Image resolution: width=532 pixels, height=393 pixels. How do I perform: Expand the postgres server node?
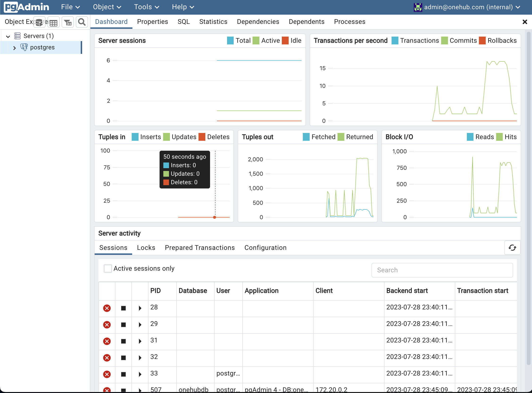coord(14,48)
